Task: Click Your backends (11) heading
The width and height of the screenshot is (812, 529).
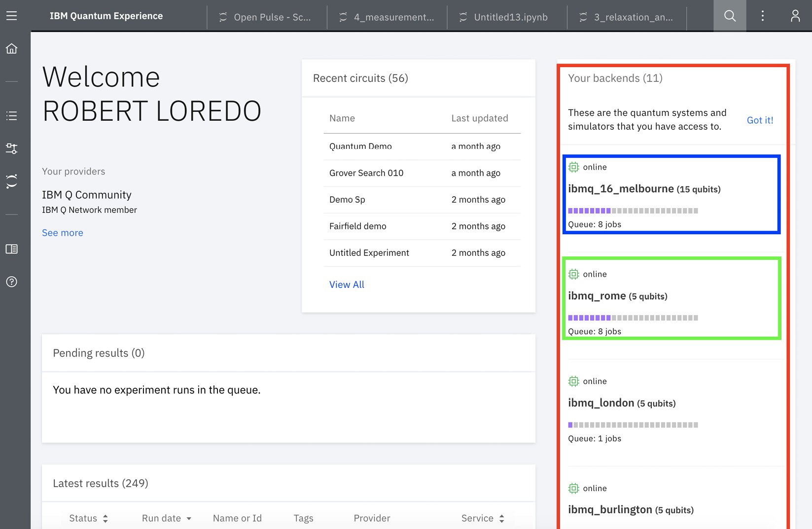Action: tap(615, 78)
